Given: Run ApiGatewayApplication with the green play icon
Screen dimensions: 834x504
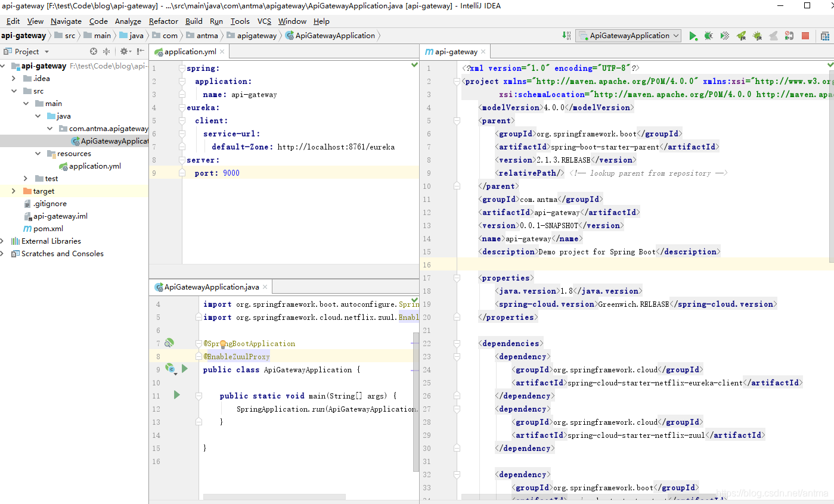Looking at the screenshot, I should pyautogui.click(x=693, y=36).
